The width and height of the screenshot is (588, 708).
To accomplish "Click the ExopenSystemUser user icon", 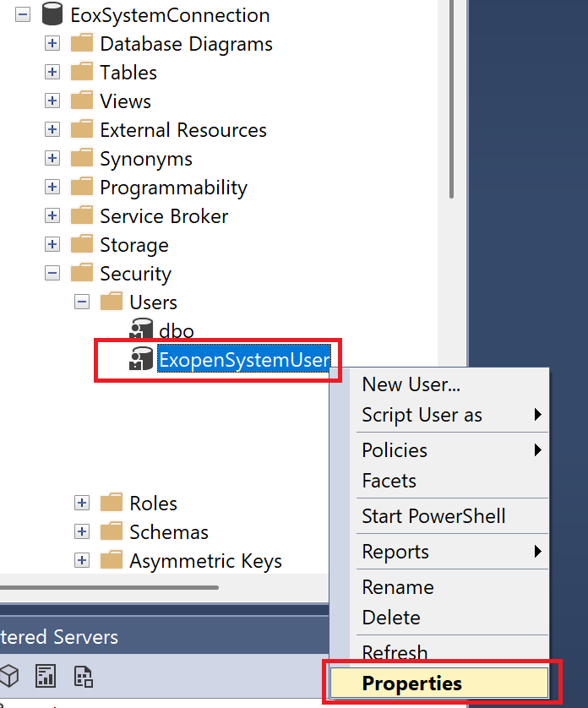I will click(140, 359).
